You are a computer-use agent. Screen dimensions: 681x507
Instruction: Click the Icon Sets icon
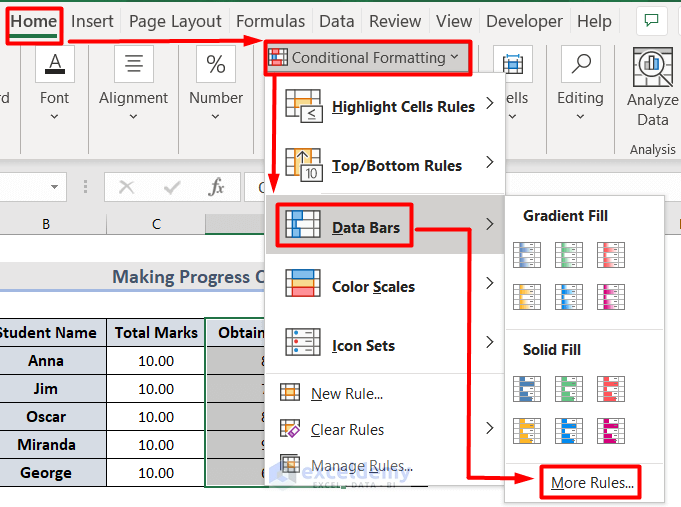pyautogui.click(x=303, y=342)
